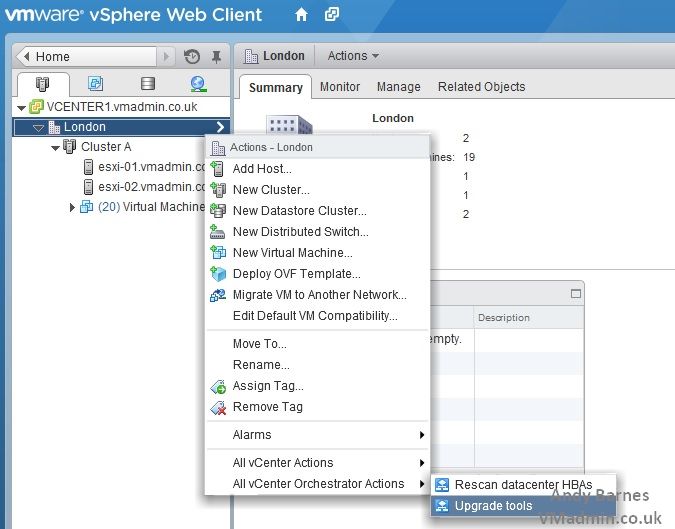Click the new window icon in header
This screenshot has height=529, width=675.
point(332,15)
